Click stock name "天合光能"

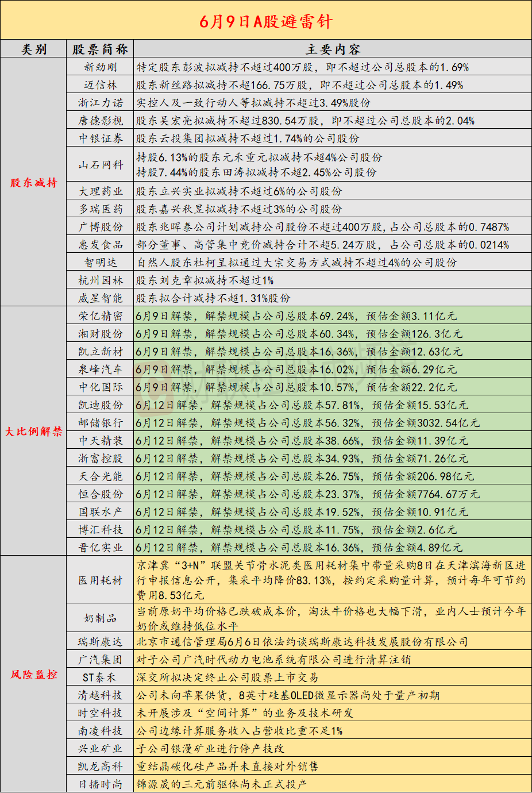click(x=101, y=476)
